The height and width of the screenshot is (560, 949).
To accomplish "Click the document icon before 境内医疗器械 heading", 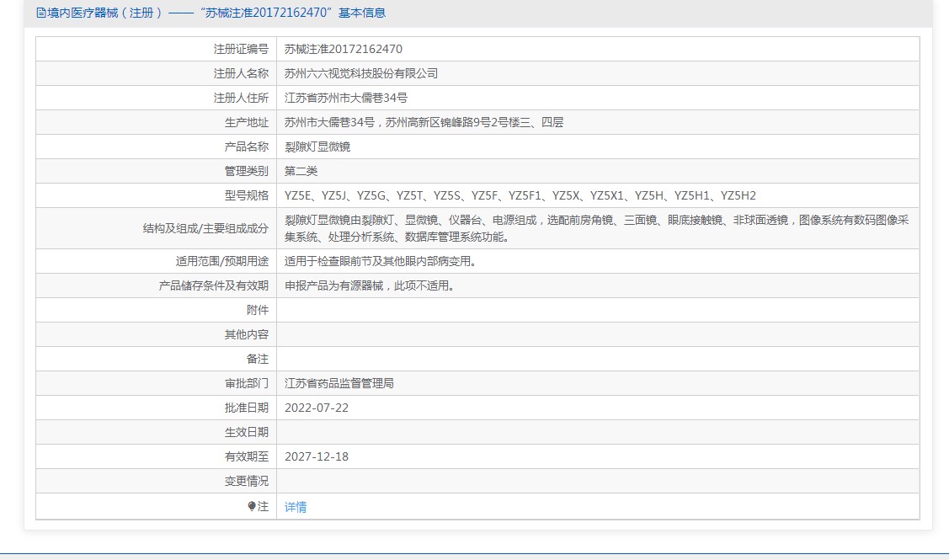I will point(40,13).
